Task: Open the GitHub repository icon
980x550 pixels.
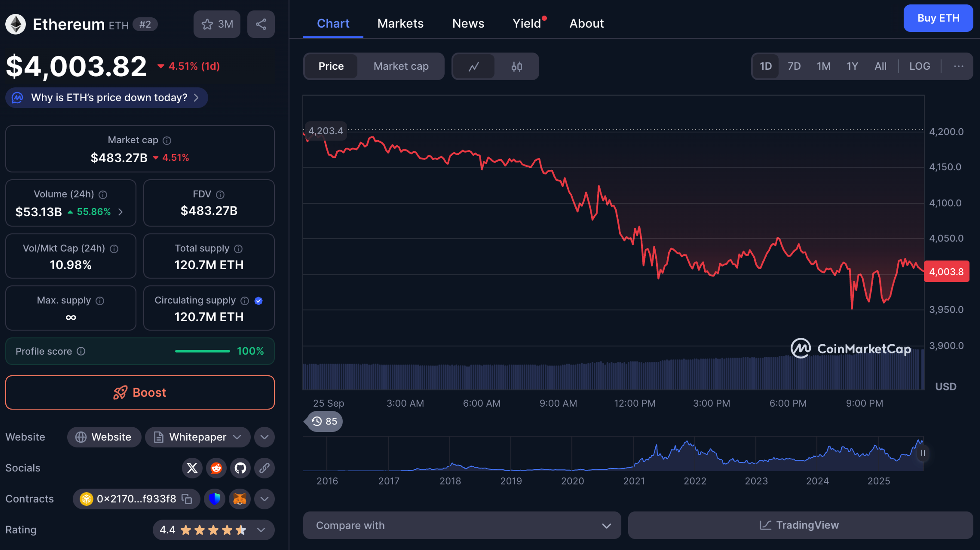Action: tap(240, 468)
